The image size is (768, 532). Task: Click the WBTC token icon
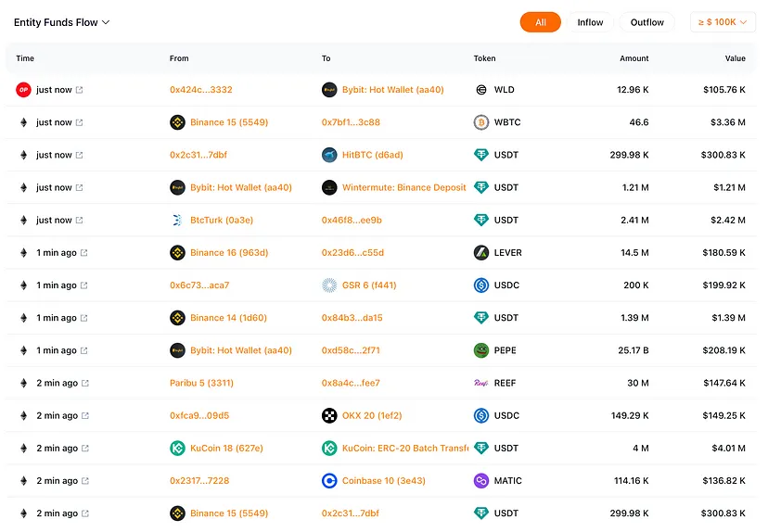click(x=480, y=122)
